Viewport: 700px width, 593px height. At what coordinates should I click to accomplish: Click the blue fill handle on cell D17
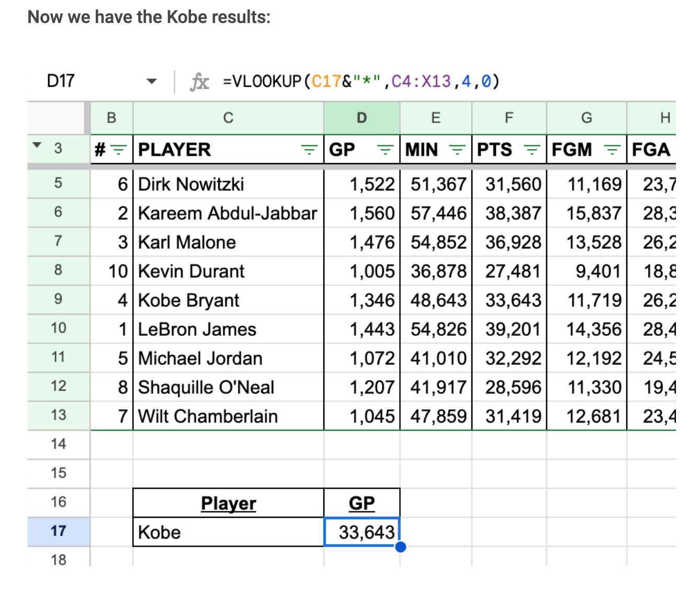[x=401, y=547]
